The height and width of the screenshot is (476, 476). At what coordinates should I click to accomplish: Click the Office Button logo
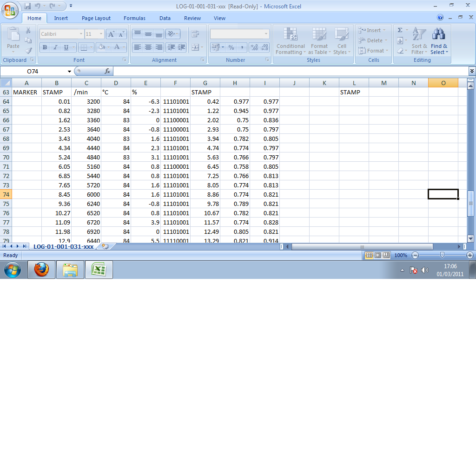click(10, 10)
